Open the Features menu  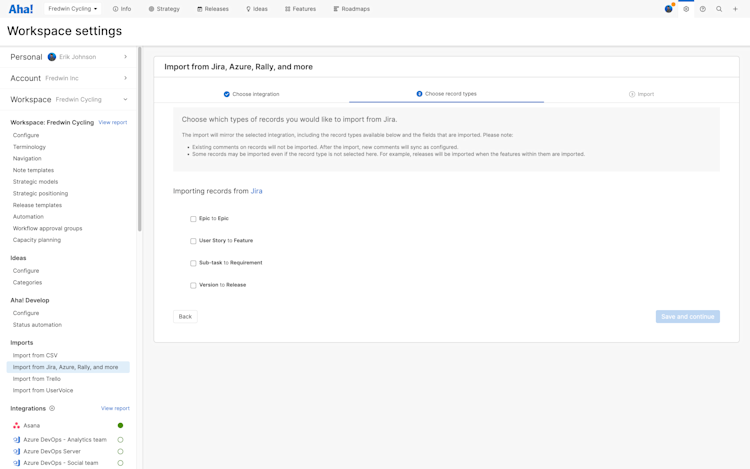300,9
